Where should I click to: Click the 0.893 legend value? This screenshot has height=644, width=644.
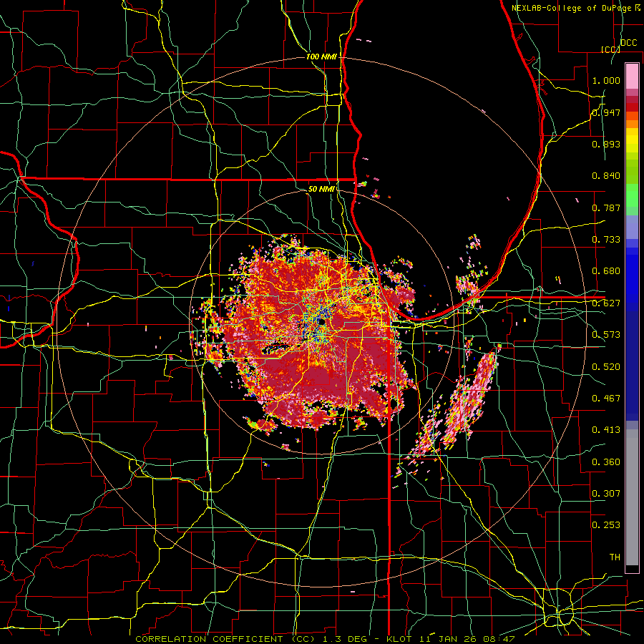pyautogui.click(x=606, y=144)
